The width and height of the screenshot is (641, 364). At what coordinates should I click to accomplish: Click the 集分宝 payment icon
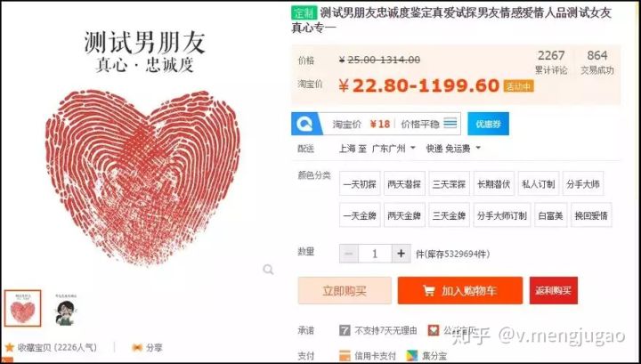[412, 355]
